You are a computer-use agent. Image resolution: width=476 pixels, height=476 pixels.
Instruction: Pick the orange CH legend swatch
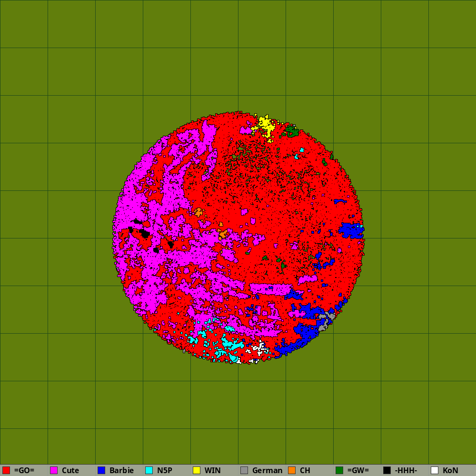(x=292, y=470)
